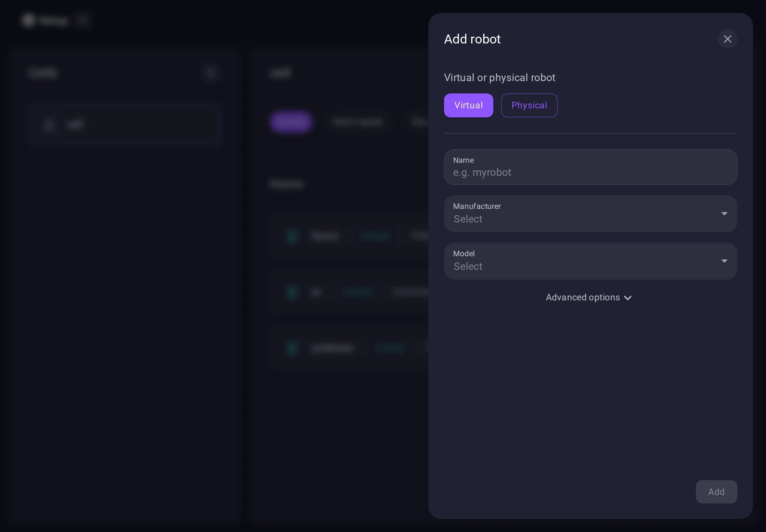Image resolution: width=766 pixels, height=532 pixels.
Task: Click the Manufacturer Select placeholder text
Action: click(x=468, y=219)
